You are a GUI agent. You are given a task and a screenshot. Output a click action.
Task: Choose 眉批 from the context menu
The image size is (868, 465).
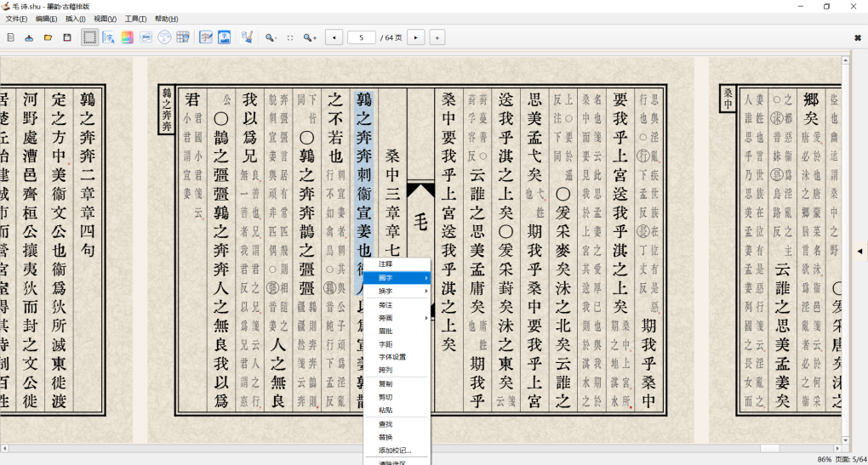click(x=397, y=332)
